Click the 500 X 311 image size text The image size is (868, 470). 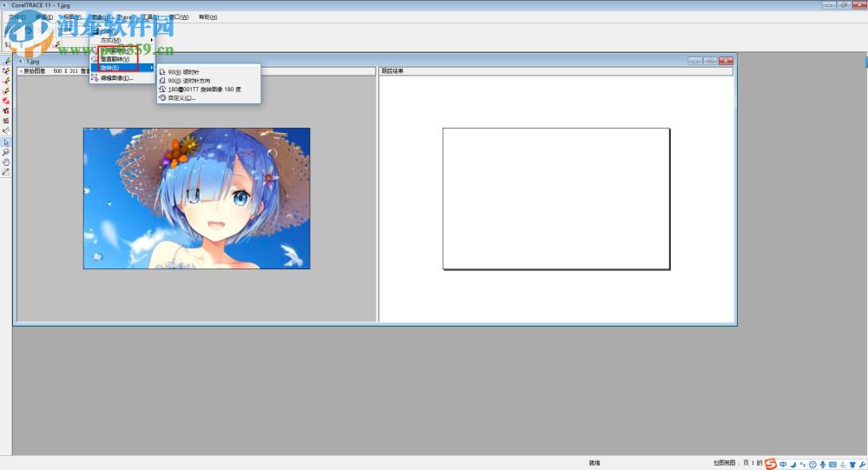point(65,71)
